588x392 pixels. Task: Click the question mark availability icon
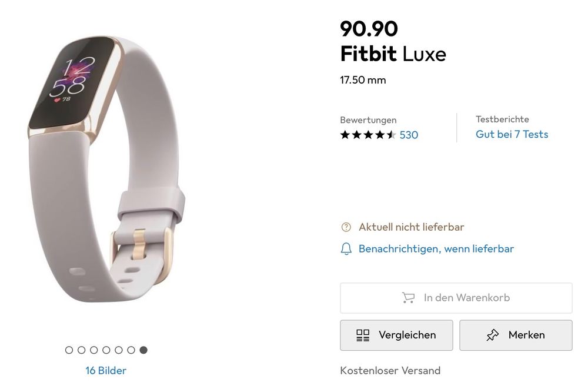click(346, 227)
